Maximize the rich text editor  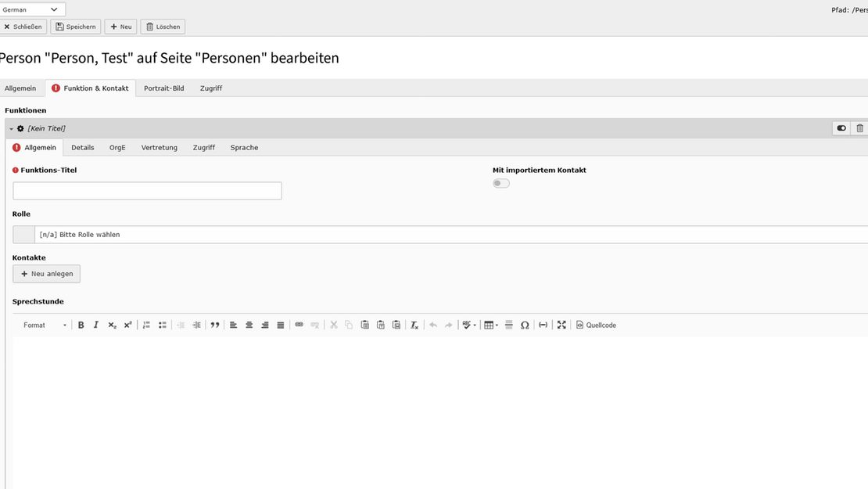(561, 325)
